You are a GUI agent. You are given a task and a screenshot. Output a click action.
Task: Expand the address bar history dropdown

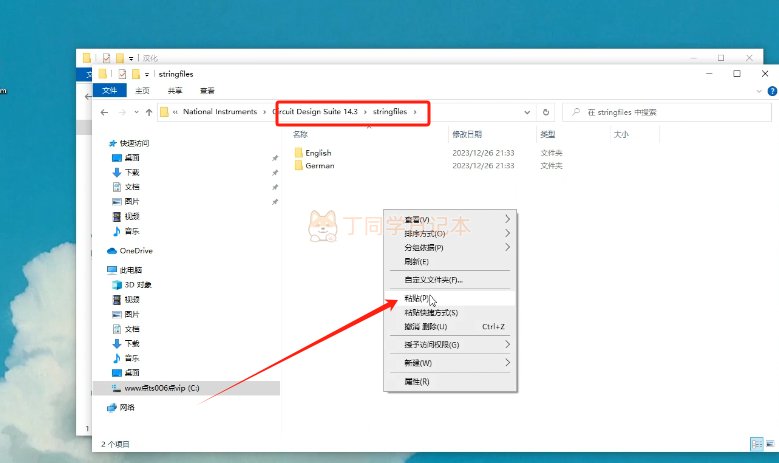(527, 112)
